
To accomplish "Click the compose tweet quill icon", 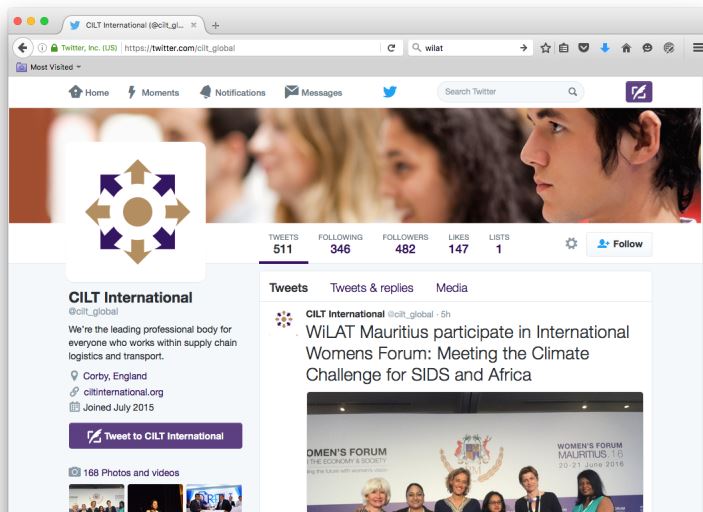I will coord(638,92).
